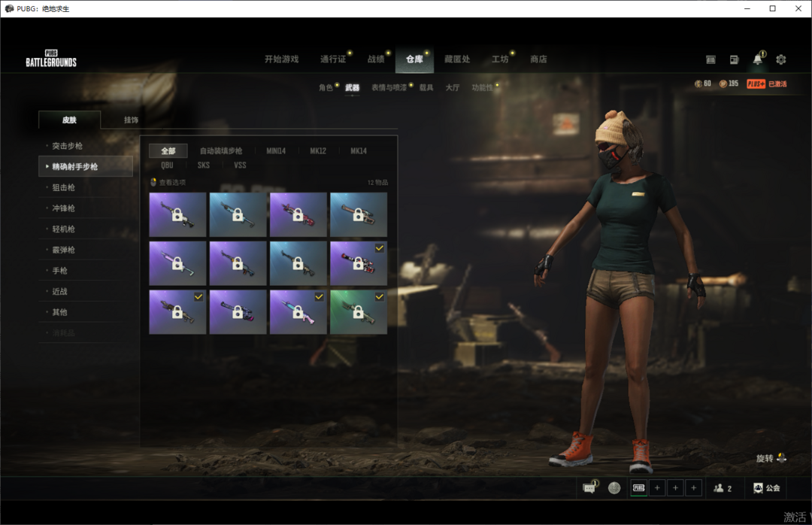Add teammate in the plus slot beside PUBG slot
The width and height of the screenshot is (812, 525).
[657, 487]
